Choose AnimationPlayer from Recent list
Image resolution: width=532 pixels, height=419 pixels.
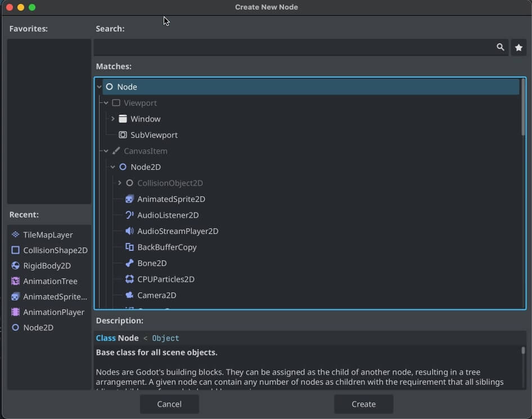[53, 312]
